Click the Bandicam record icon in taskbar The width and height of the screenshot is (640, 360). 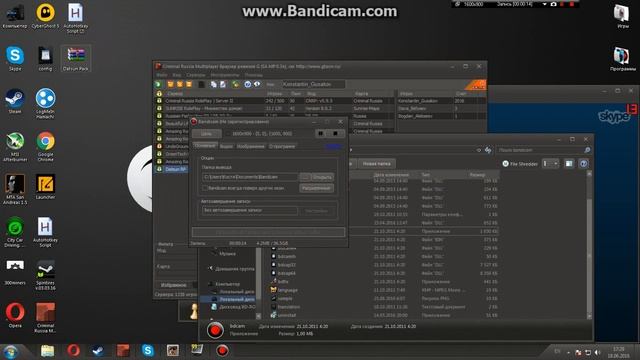point(222,350)
